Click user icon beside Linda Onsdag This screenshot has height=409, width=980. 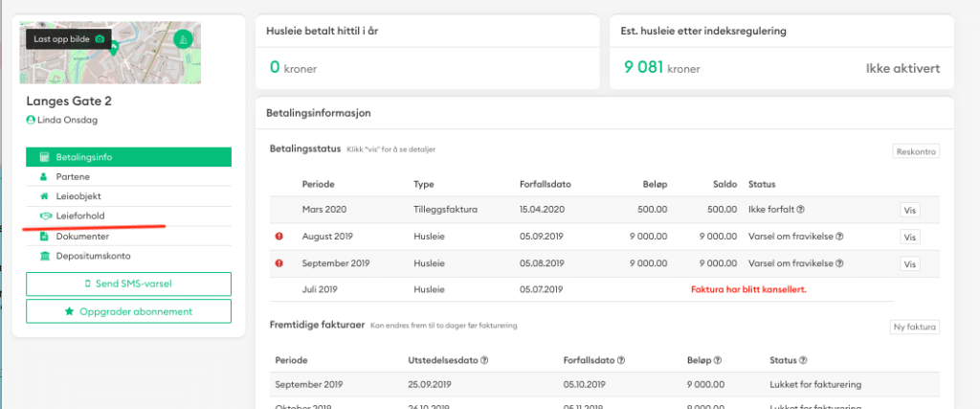(31, 120)
